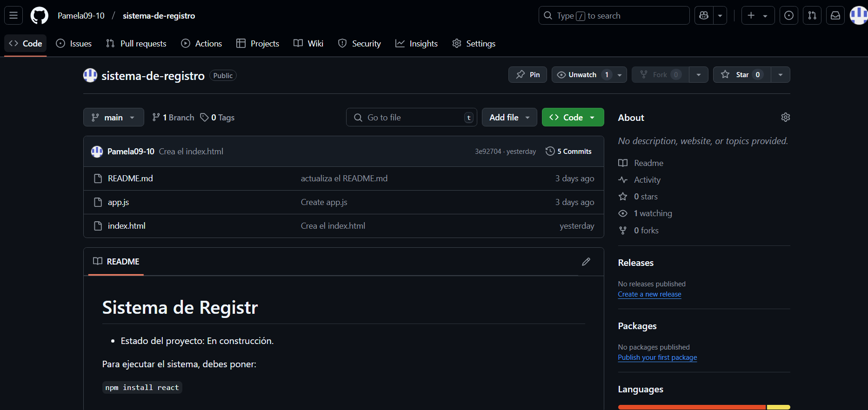Click Create a new release

pyautogui.click(x=649, y=294)
